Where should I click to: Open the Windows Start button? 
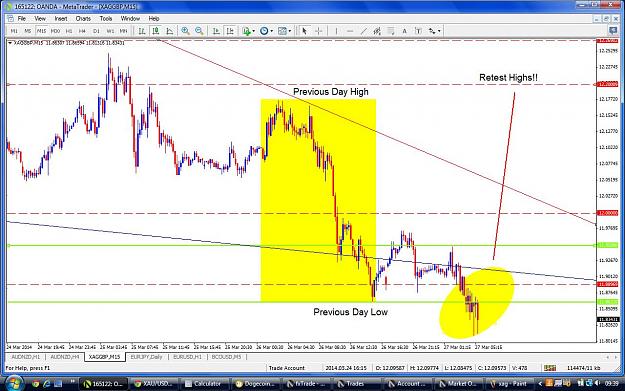14,384
